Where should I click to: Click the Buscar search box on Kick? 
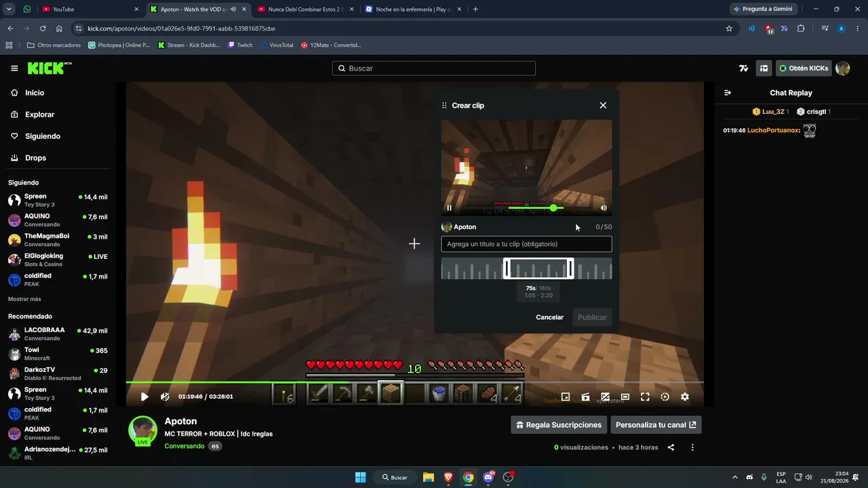pos(434,68)
